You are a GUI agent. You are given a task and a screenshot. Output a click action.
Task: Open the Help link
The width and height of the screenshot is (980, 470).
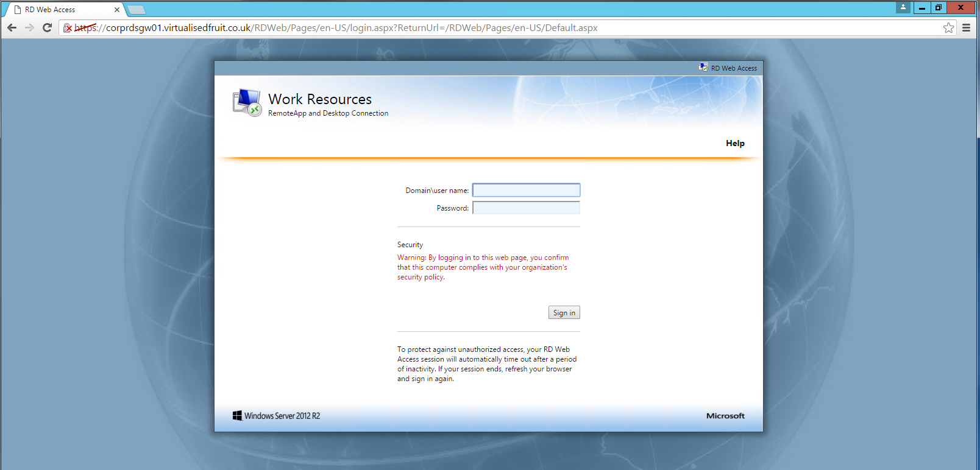[735, 143]
